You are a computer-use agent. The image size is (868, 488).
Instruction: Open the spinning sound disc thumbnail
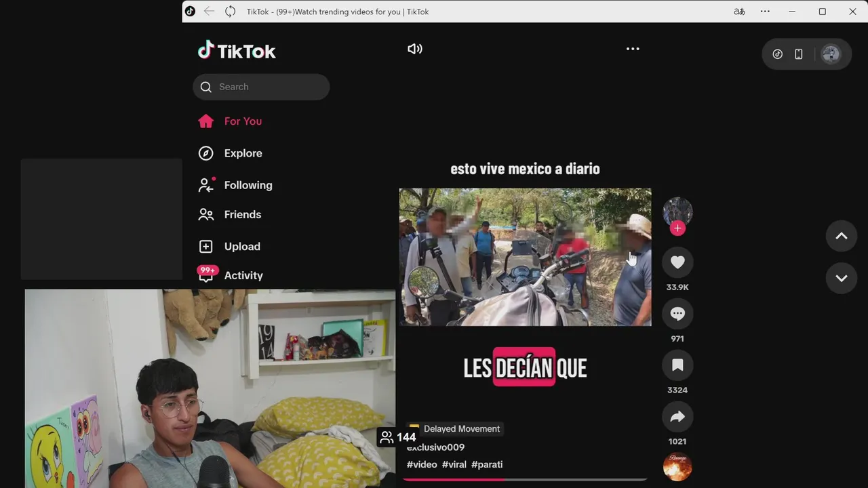[x=677, y=467]
